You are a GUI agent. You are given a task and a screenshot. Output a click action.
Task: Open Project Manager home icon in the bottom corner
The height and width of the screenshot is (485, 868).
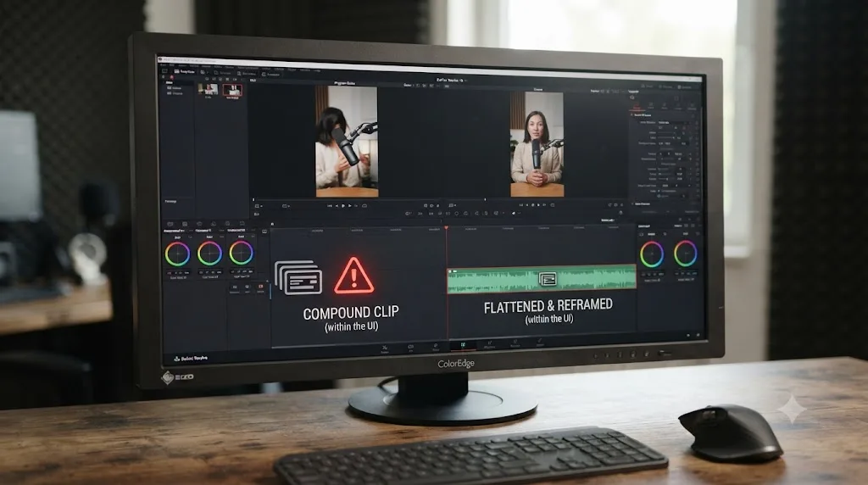click(x=688, y=335)
